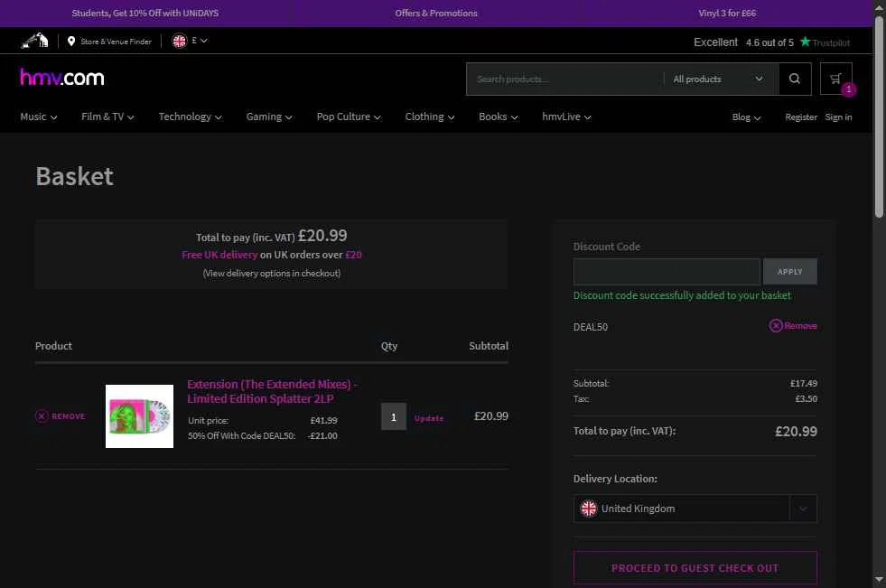Screen dimensions: 886x588
Task: Open the album cover thumbnail
Action: [x=140, y=416]
